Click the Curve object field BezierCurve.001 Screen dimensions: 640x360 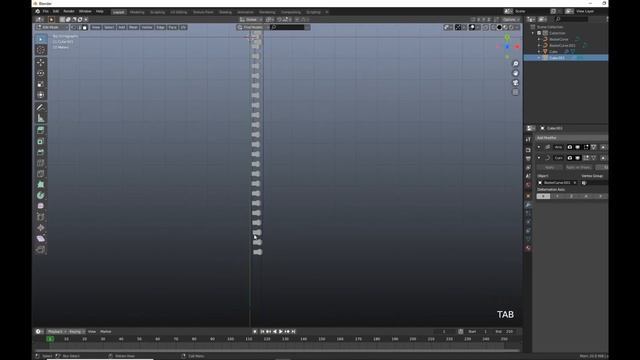click(x=557, y=183)
